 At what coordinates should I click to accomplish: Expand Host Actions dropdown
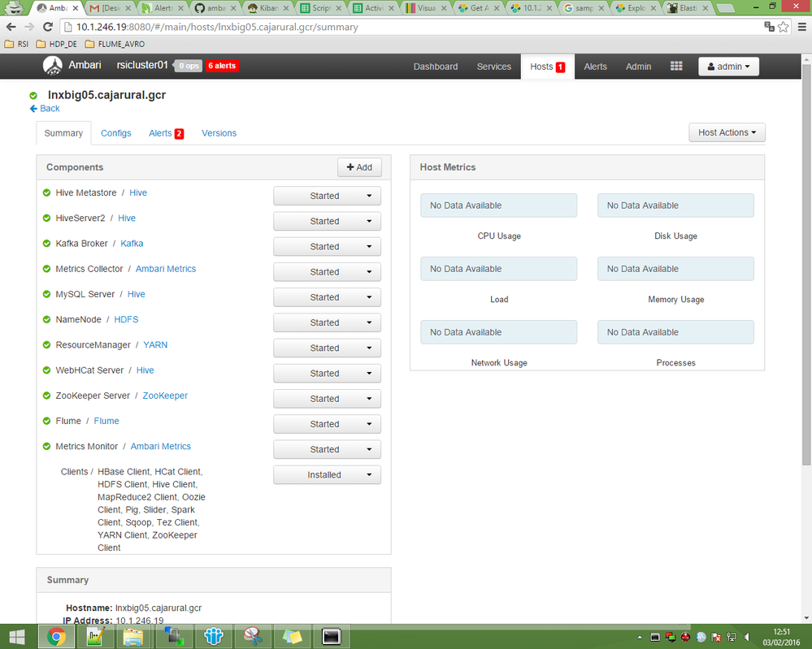coord(727,132)
